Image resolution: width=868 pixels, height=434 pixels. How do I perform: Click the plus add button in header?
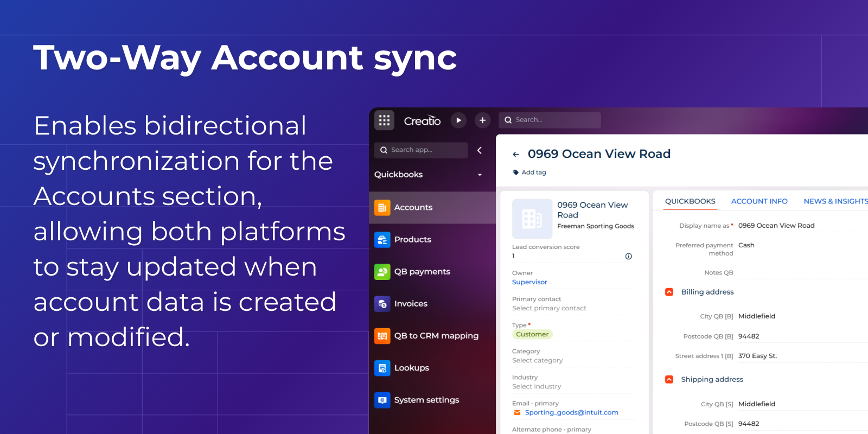point(482,120)
